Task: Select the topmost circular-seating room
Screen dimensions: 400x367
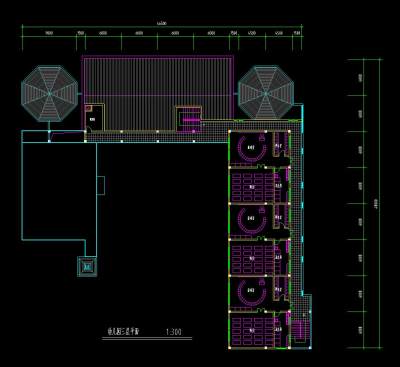Action: click(x=251, y=148)
